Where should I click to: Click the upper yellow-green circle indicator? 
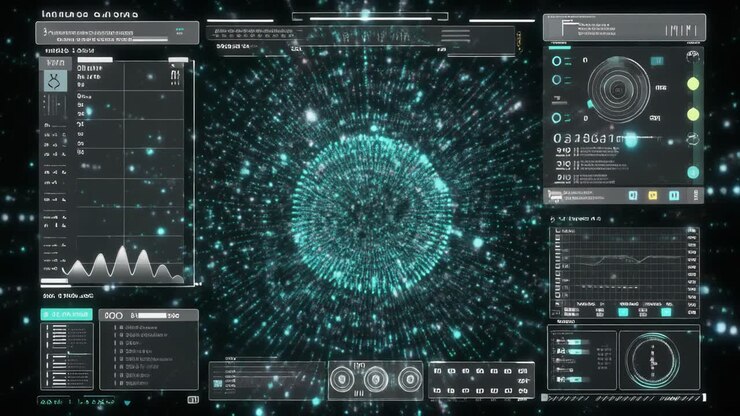tap(693, 84)
